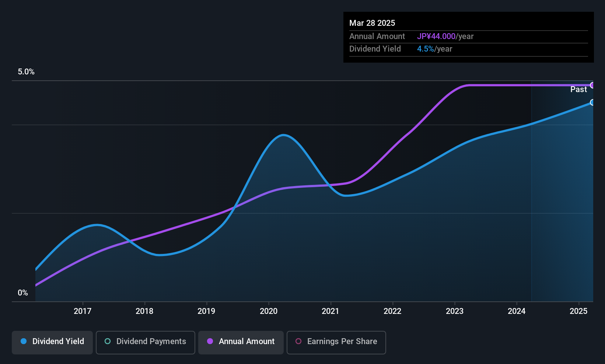Screen dimensions: 605x364
Task: Click the Past label on chart
Action: pos(578,90)
